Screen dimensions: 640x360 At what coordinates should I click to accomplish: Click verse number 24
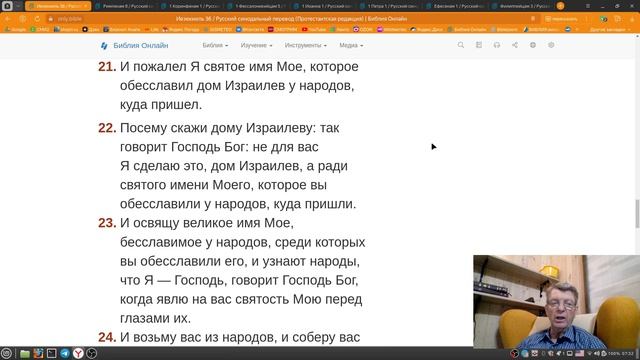[107, 337]
